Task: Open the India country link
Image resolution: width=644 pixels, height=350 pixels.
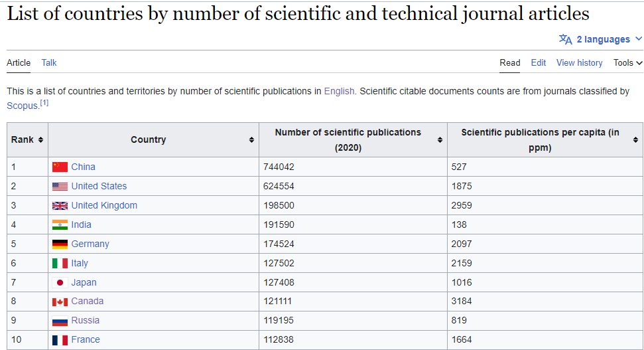Action: [x=82, y=225]
